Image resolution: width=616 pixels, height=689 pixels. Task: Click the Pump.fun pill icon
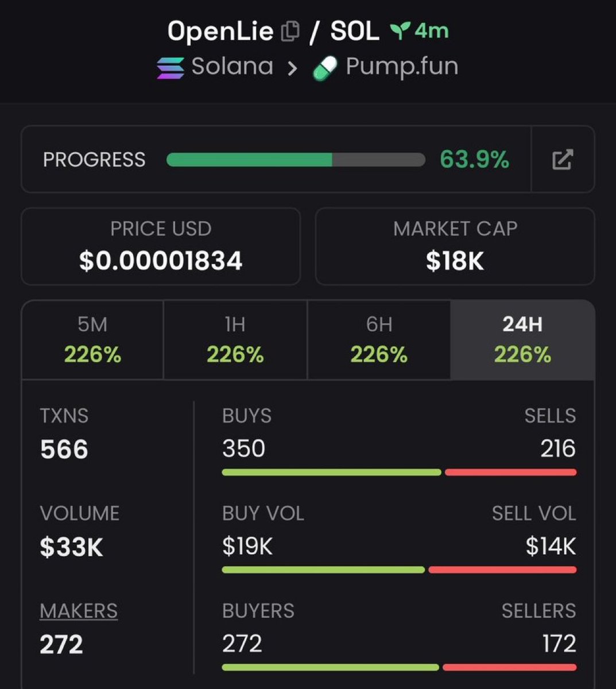tap(325, 68)
